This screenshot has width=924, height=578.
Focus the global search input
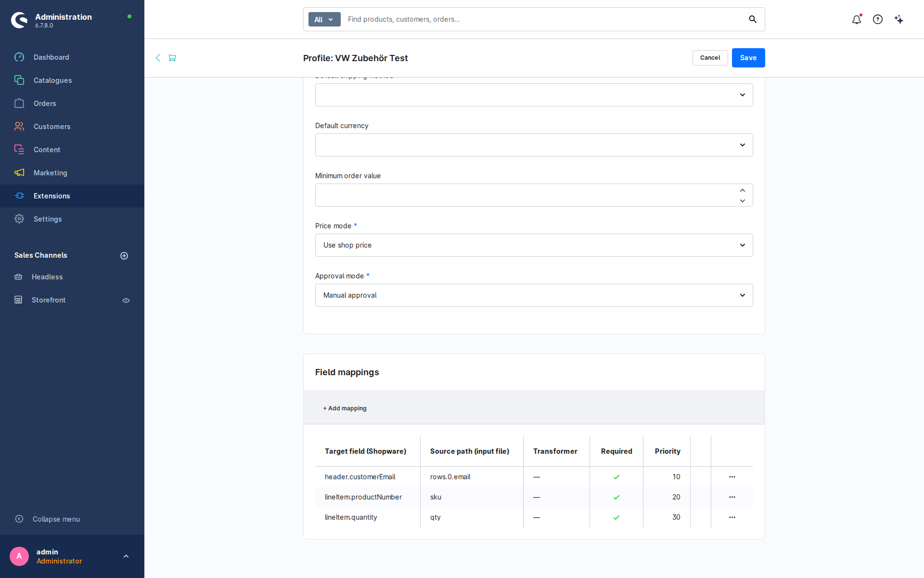544,19
